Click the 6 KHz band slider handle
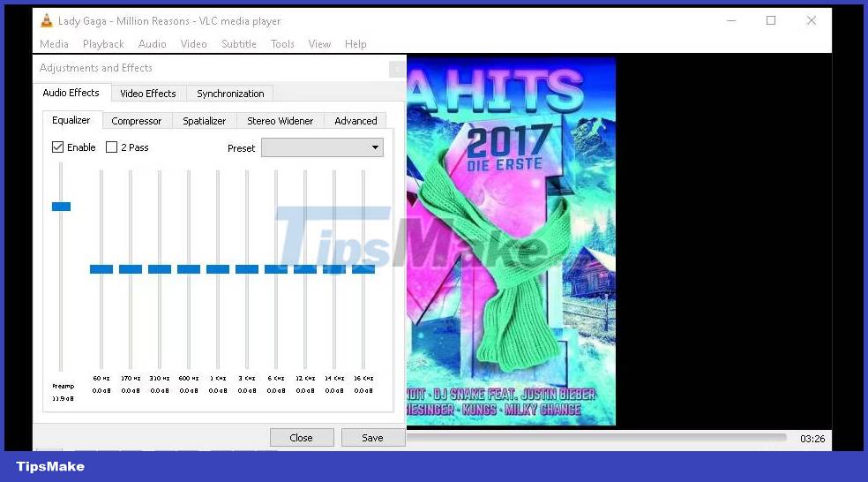Image resolution: width=868 pixels, height=482 pixels. click(276, 269)
